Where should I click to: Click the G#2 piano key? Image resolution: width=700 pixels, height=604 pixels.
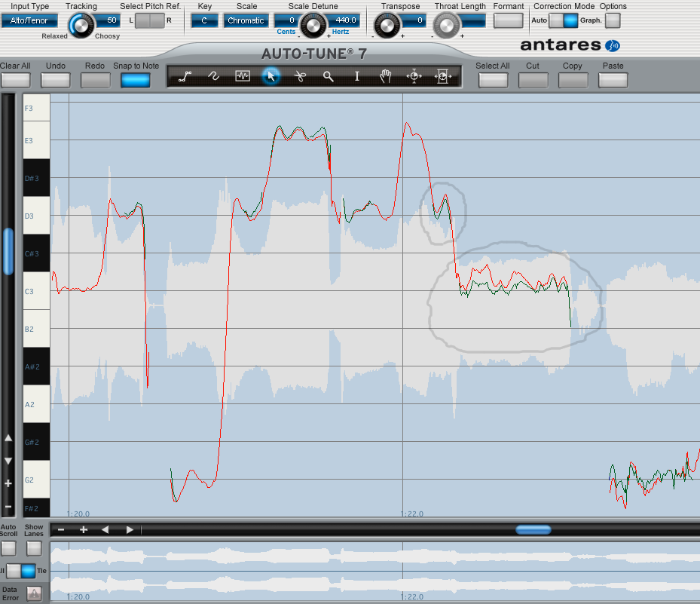[37, 442]
